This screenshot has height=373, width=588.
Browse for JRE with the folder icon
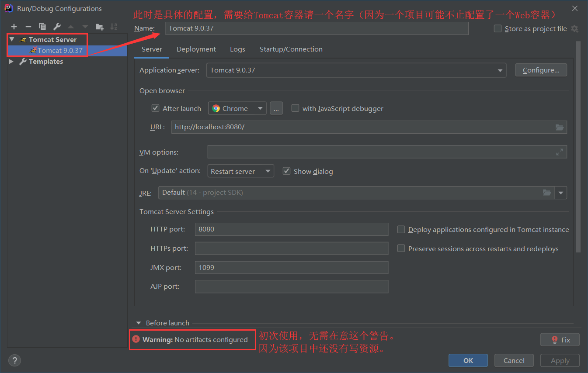[547, 193]
